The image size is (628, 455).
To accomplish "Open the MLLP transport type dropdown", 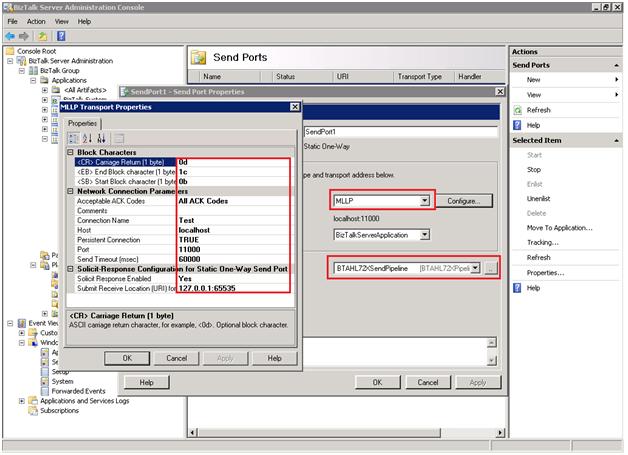I will click(425, 201).
